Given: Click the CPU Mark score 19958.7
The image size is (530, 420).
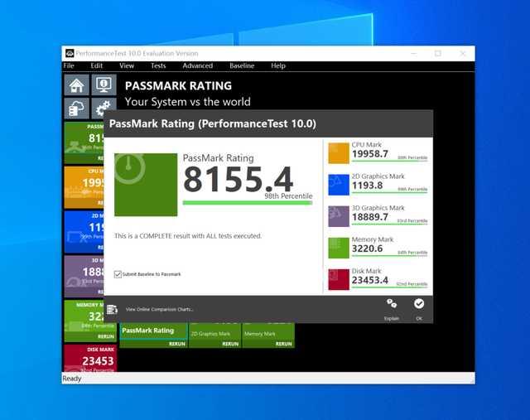Looking at the screenshot, I should (370, 154).
